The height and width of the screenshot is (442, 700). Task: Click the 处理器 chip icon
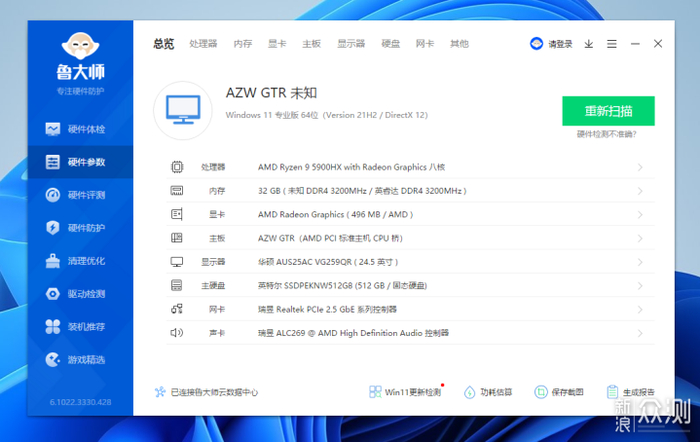tap(177, 167)
